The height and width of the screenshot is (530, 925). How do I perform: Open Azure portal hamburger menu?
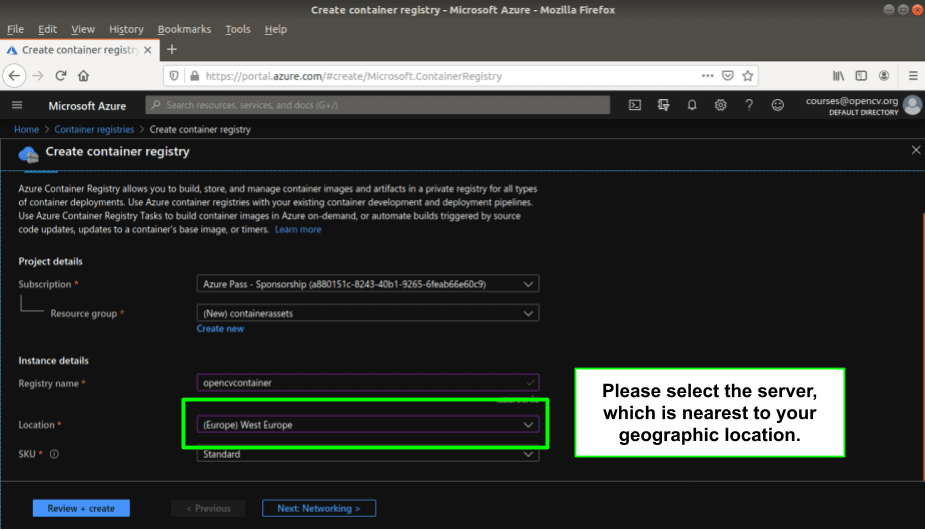[x=17, y=105]
